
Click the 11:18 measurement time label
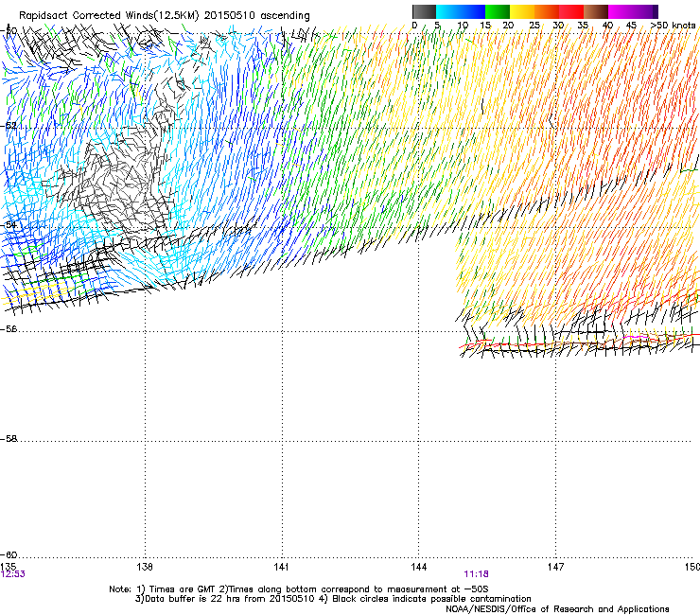(x=476, y=574)
